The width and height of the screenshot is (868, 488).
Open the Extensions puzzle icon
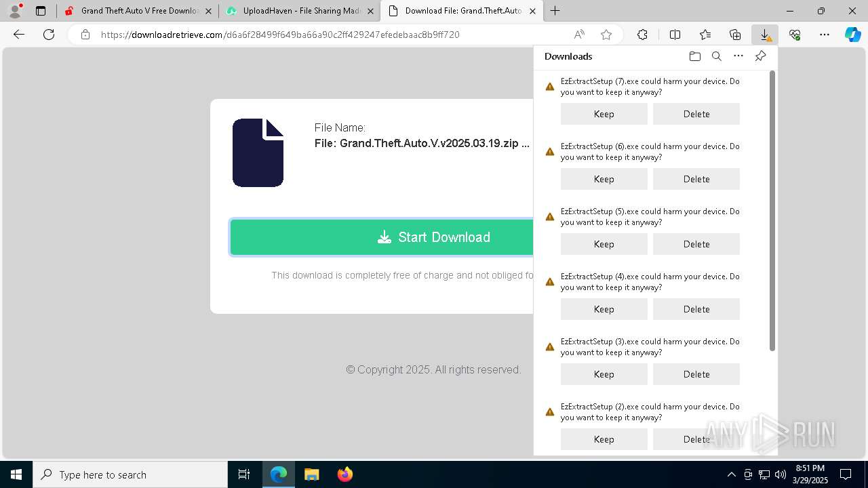(642, 35)
